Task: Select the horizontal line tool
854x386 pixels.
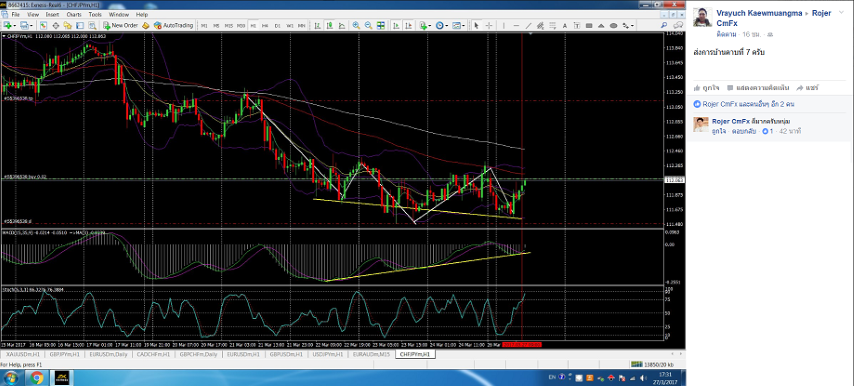Action: coord(516,25)
